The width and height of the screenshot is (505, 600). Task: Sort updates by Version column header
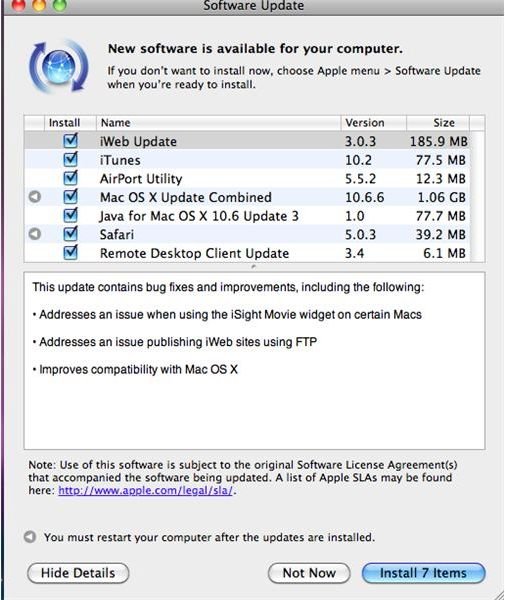click(x=373, y=123)
